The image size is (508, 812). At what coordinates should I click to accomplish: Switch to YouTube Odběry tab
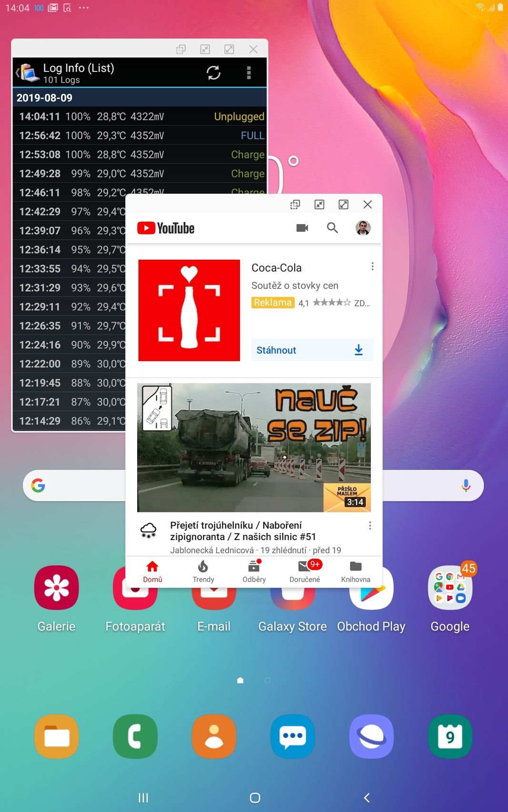(x=254, y=571)
